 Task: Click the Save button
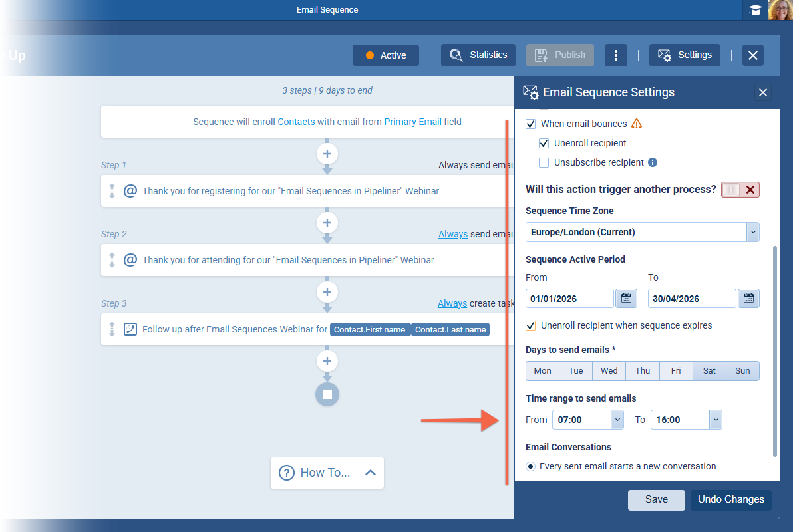(x=656, y=499)
